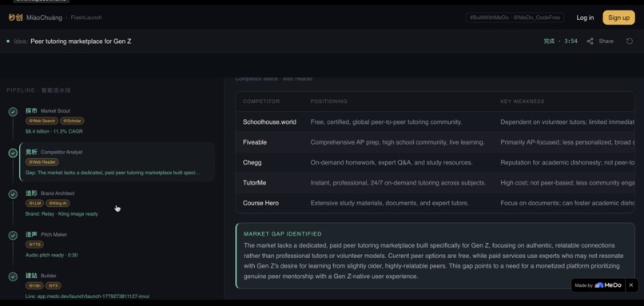The height and width of the screenshot is (306, 644).
Task: Click the Fiveable competitor cell
Action: coord(255,142)
